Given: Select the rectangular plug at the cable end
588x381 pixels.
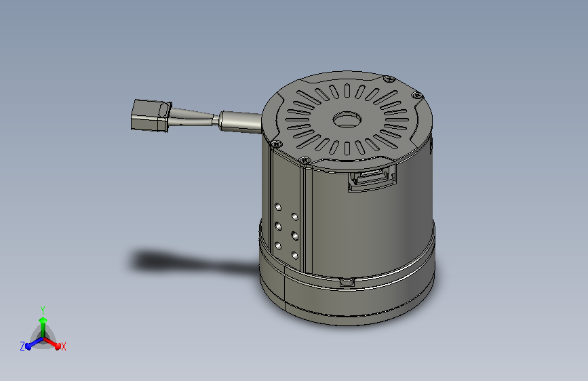Looking at the screenshot, I should 151,115.
